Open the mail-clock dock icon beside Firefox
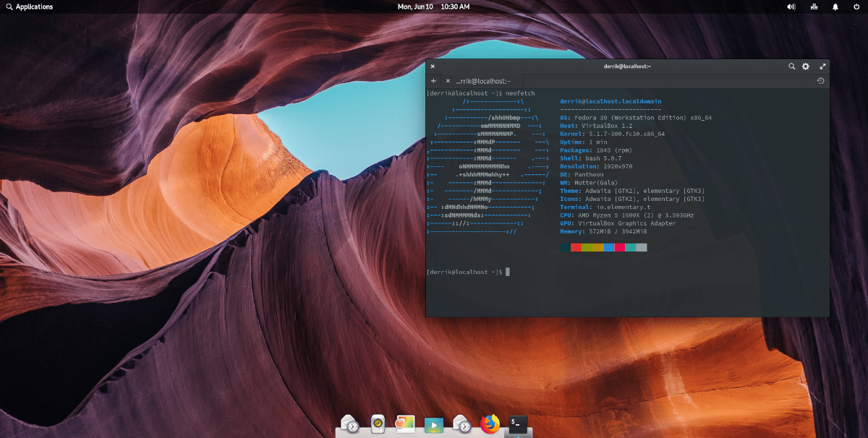Viewport: 868px width, 438px height. point(461,424)
